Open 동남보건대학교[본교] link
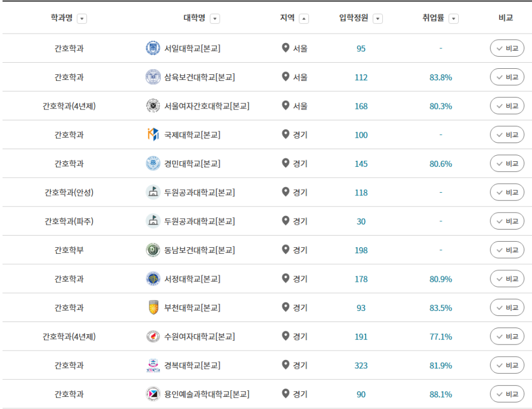 tap(199, 250)
